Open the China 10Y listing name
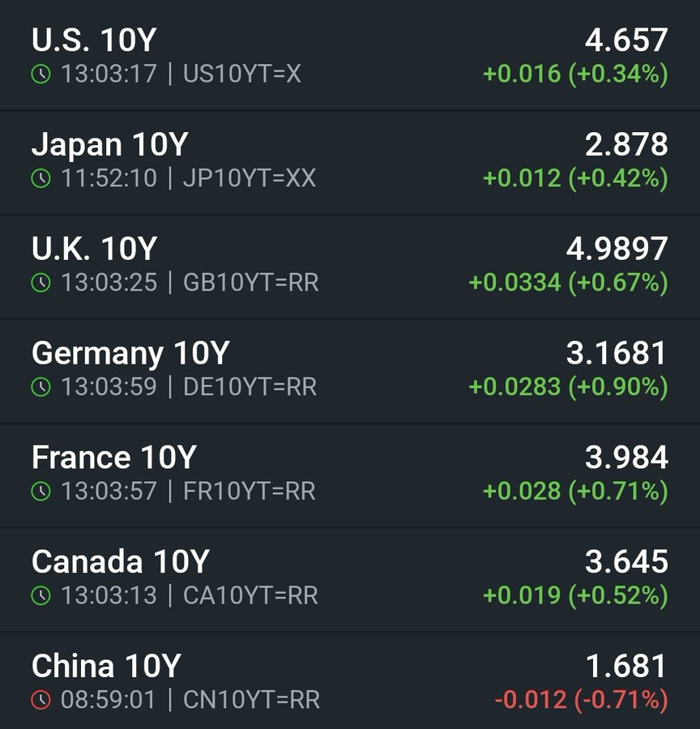The width and height of the screenshot is (700, 729). point(106,666)
